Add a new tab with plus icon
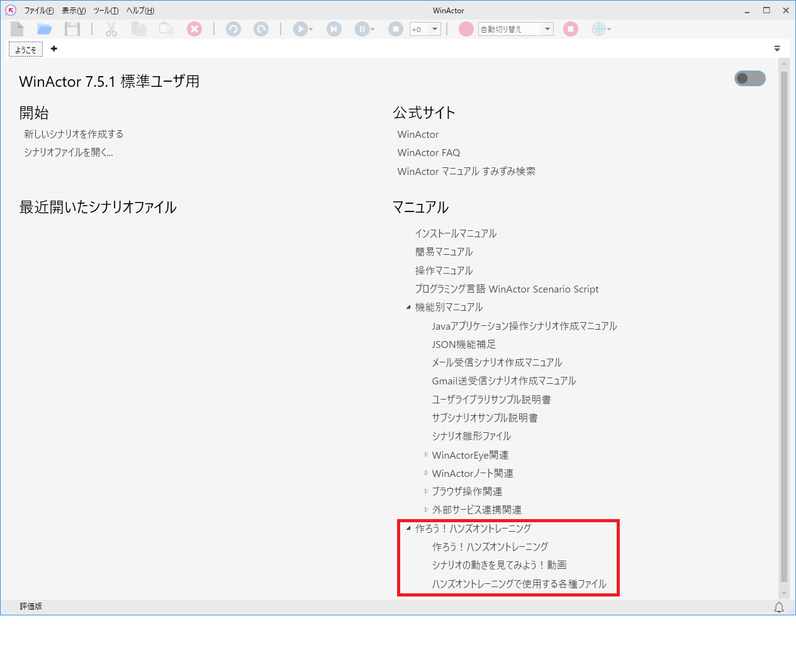Screen dimensions: 796x672 pos(54,48)
